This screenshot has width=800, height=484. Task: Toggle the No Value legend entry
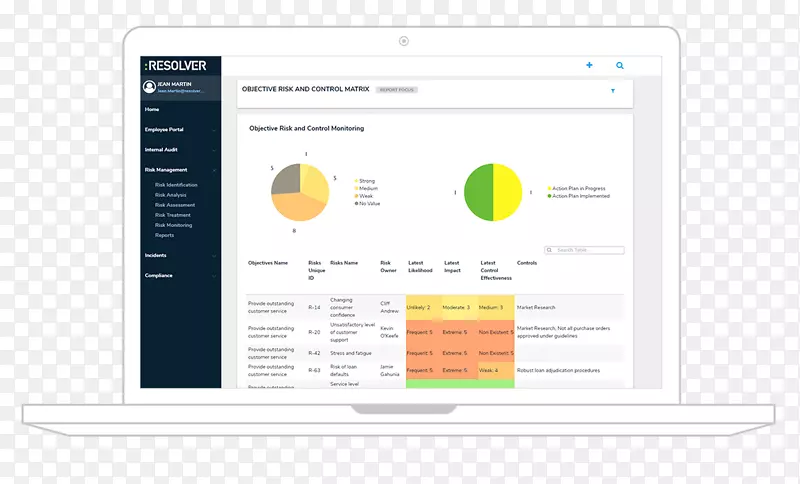[x=368, y=202]
